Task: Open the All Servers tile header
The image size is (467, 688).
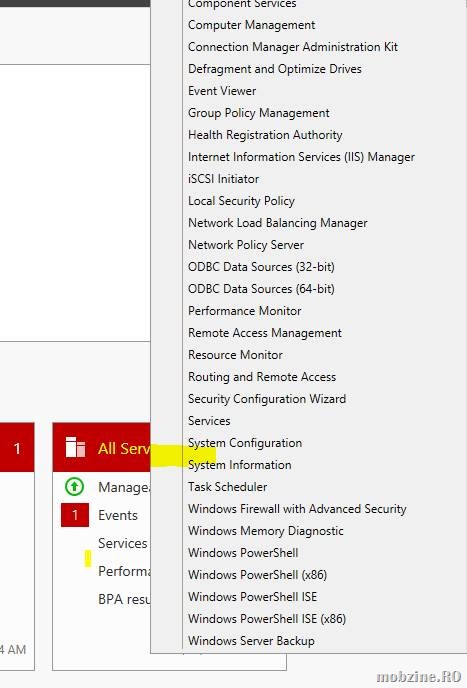Action: click(102, 447)
